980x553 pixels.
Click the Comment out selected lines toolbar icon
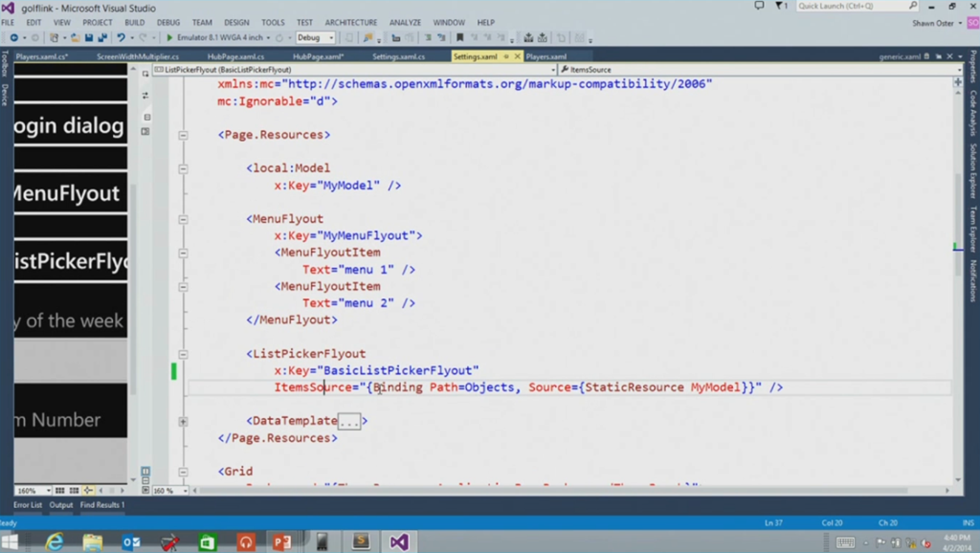tap(428, 38)
